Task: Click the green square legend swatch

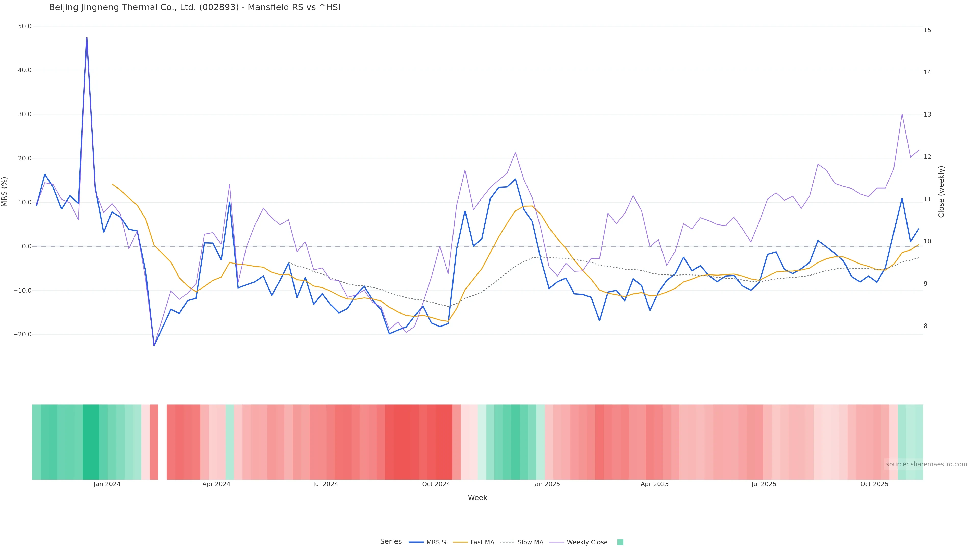Action: [620, 542]
